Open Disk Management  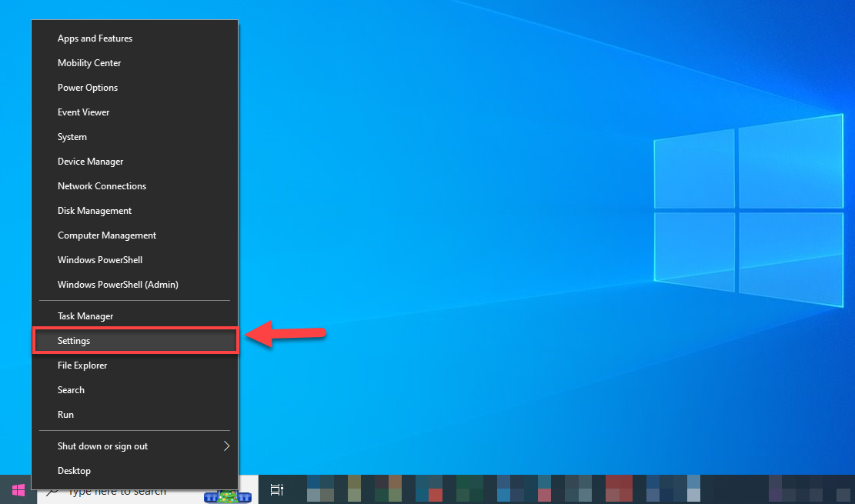tap(135, 211)
